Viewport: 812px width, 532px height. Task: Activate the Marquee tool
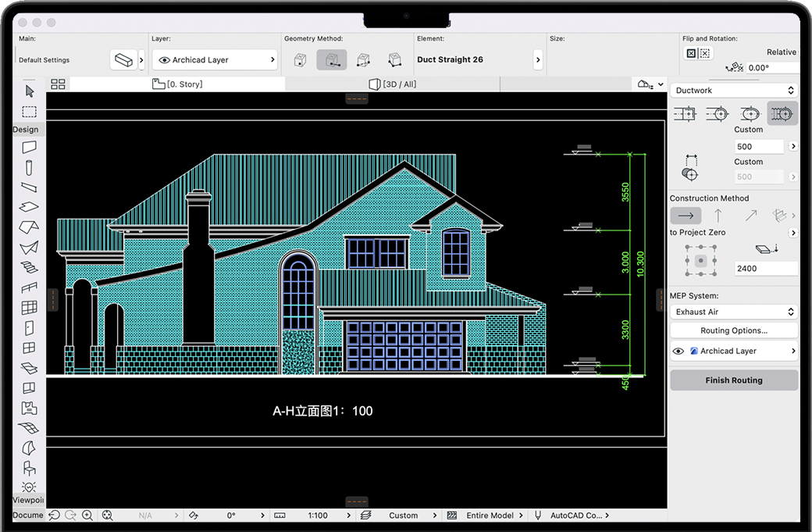click(x=29, y=112)
